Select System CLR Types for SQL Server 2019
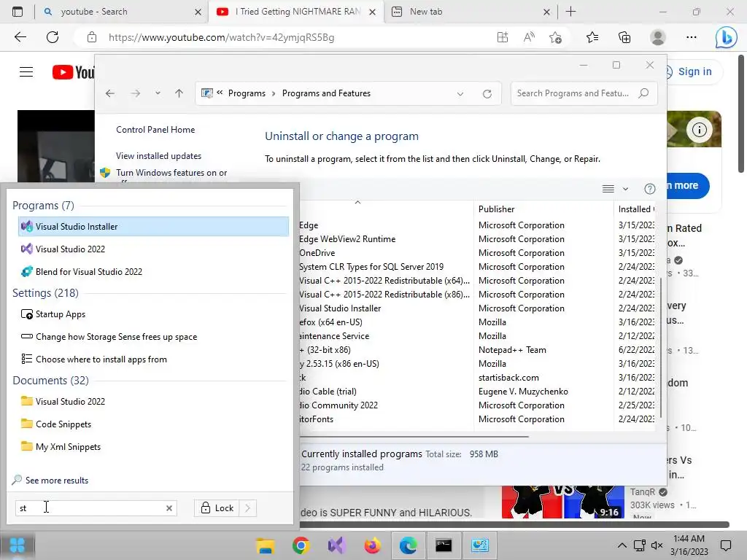Screen dimensions: 747x560 (476, 267)
